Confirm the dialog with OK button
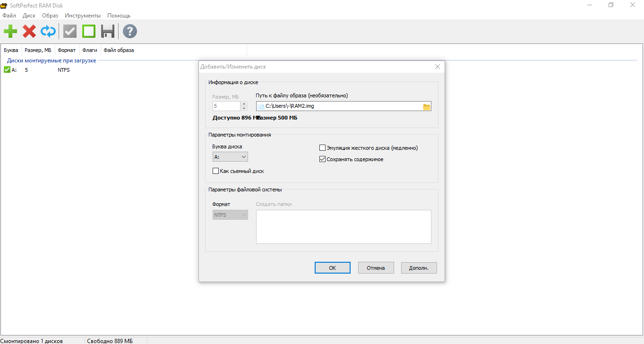This screenshot has height=344, width=644. [x=333, y=268]
